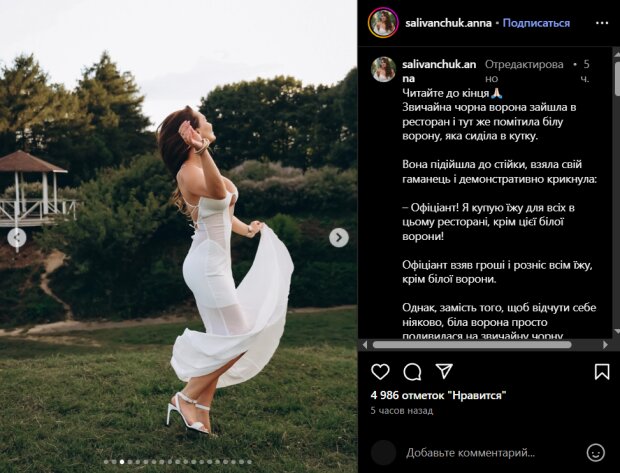
Task: Click the header profile avatar with story ring
Action: coord(383,22)
